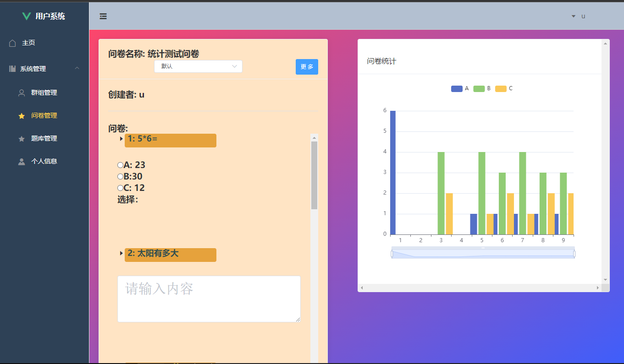Screen dimensions: 624x364
Task: Click the up arrow of the chart panel scrollbar
Action: point(605,43)
